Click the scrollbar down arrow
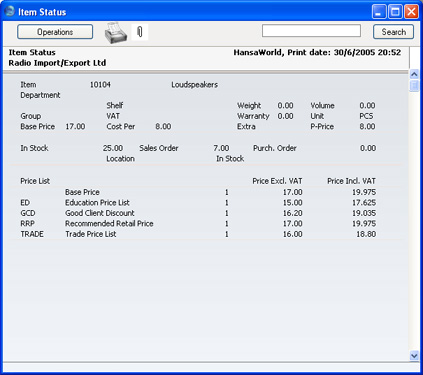Viewport: 423px width, 375px height. coord(414,356)
